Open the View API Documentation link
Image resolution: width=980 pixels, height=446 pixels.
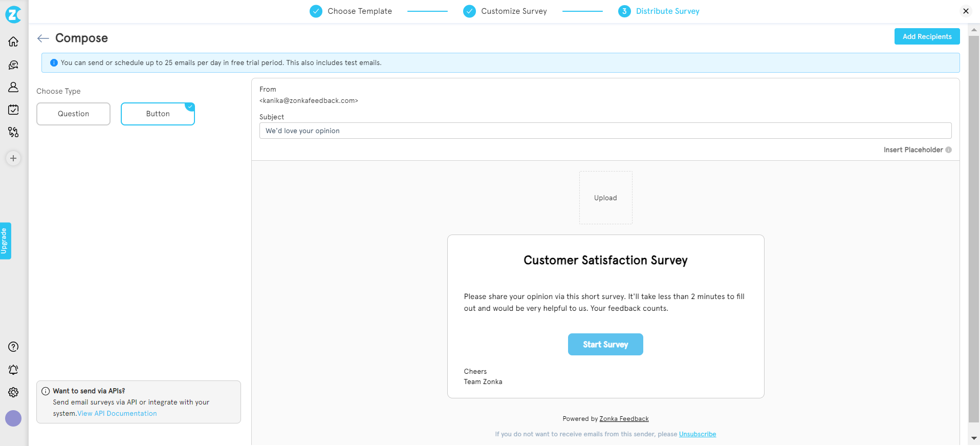pos(117,414)
